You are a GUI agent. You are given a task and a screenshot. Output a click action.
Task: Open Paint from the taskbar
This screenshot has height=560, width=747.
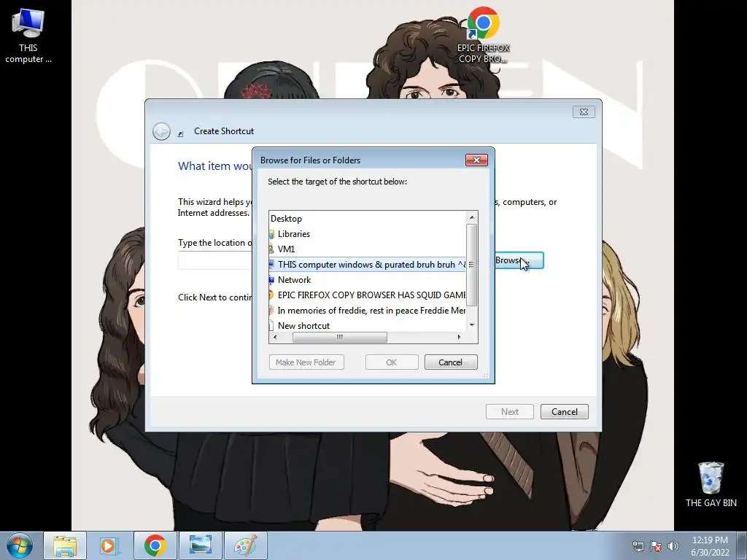tap(245, 545)
